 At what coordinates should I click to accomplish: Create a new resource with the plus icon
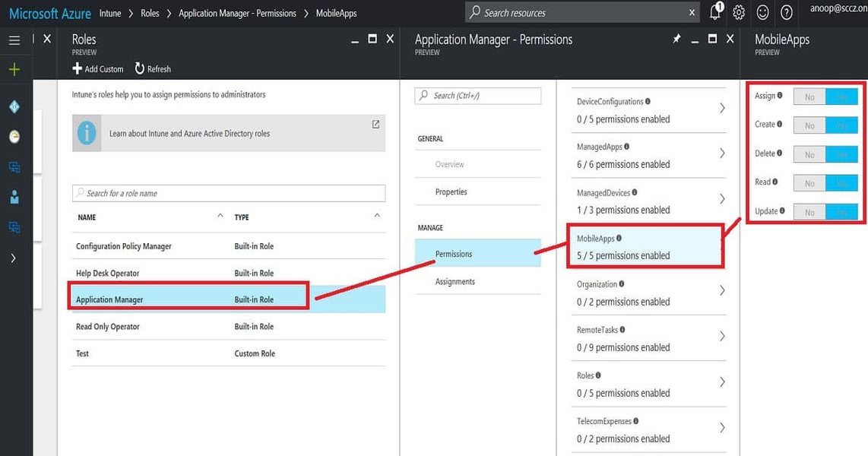coord(14,69)
